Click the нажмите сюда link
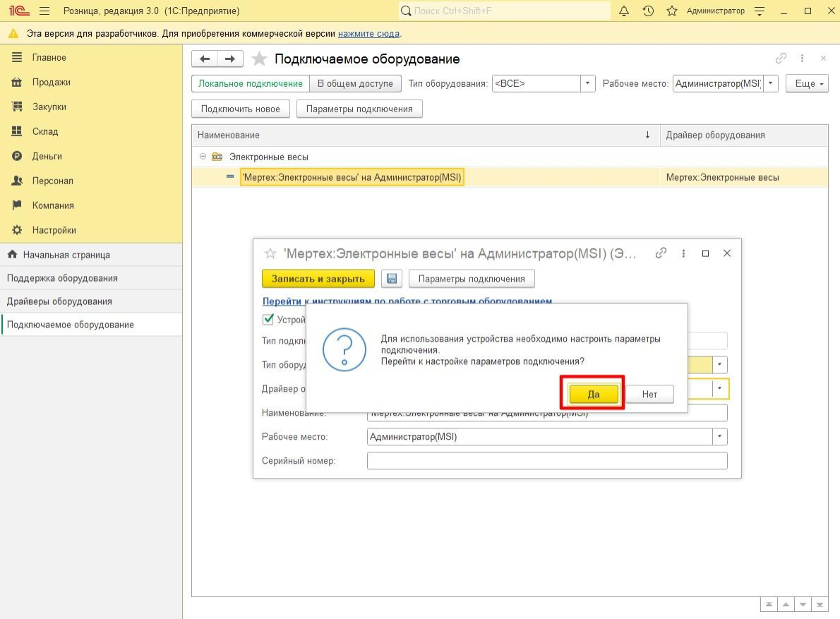The width and height of the screenshot is (840, 619). 368,33
